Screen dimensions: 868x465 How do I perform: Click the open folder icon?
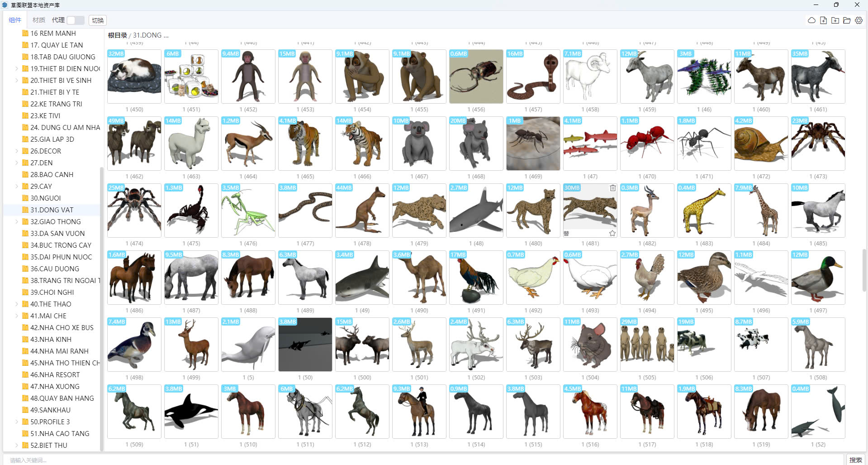point(847,20)
